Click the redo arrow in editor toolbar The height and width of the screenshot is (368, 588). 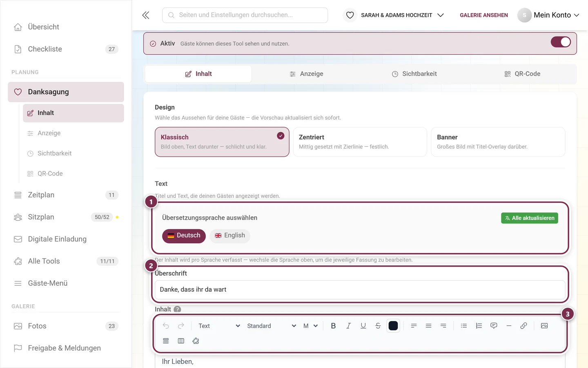(181, 326)
